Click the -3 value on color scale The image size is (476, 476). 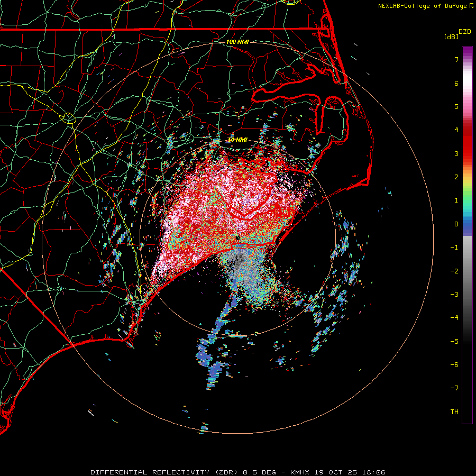[454, 295]
